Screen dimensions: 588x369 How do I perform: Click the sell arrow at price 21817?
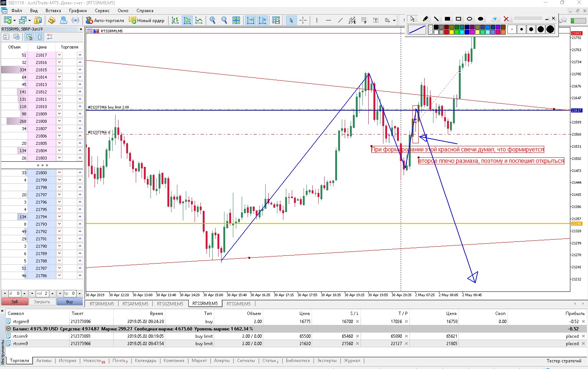pos(59,55)
